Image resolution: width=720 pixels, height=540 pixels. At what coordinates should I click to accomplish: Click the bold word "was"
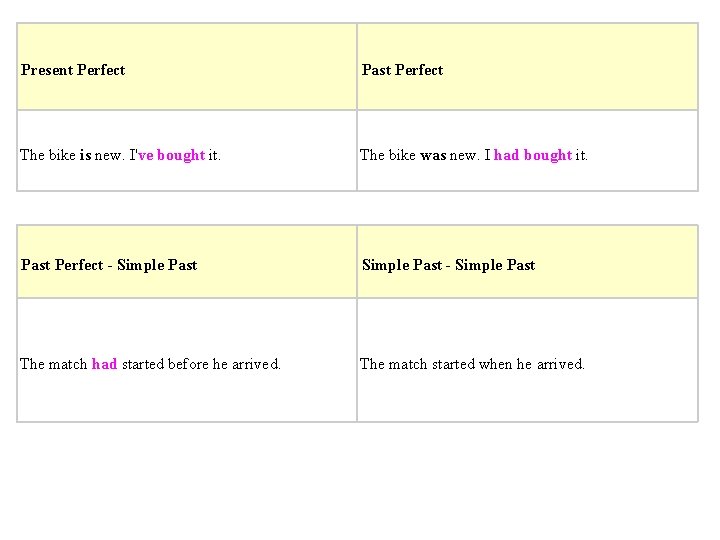[432, 155]
